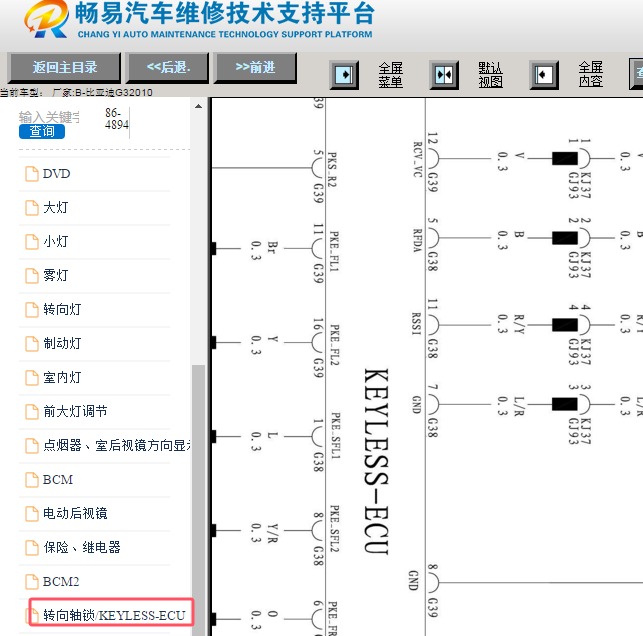
Task: Click the file icon beside BCM2
Action: coord(32,582)
